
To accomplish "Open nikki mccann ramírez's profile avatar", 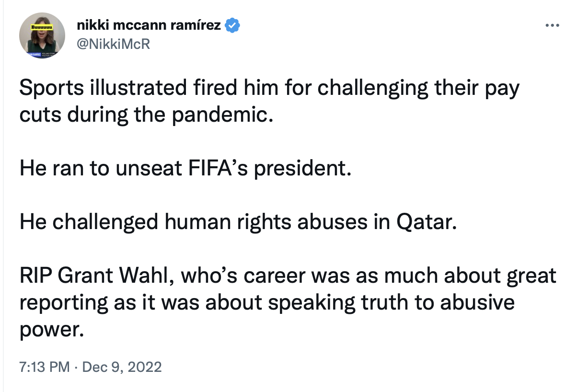I will [x=42, y=35].
